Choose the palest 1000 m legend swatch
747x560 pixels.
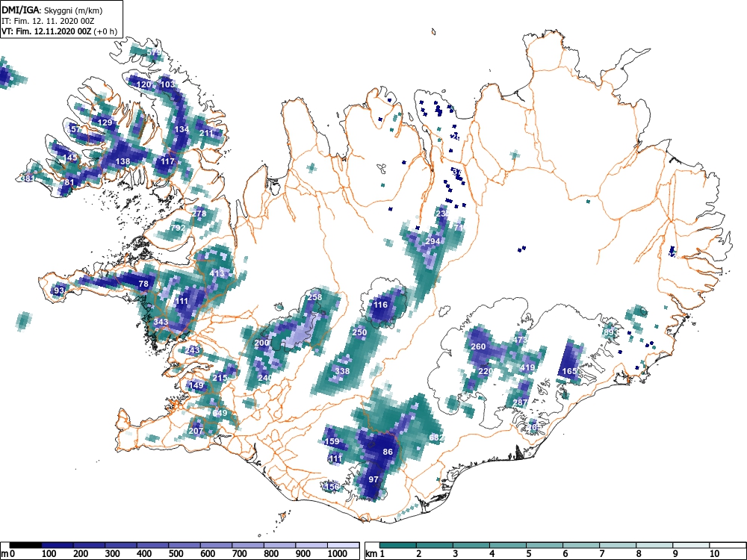tap(343, 545)
